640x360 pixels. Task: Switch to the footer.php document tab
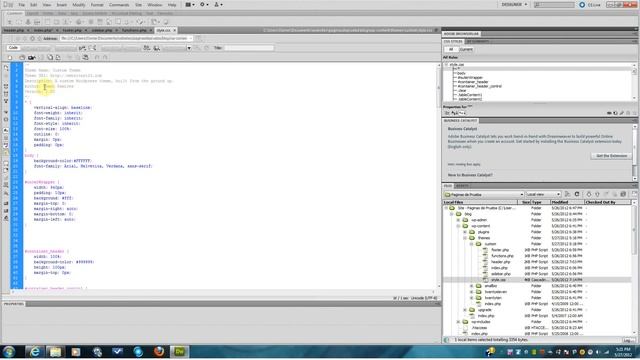click(x=72, y=30)
